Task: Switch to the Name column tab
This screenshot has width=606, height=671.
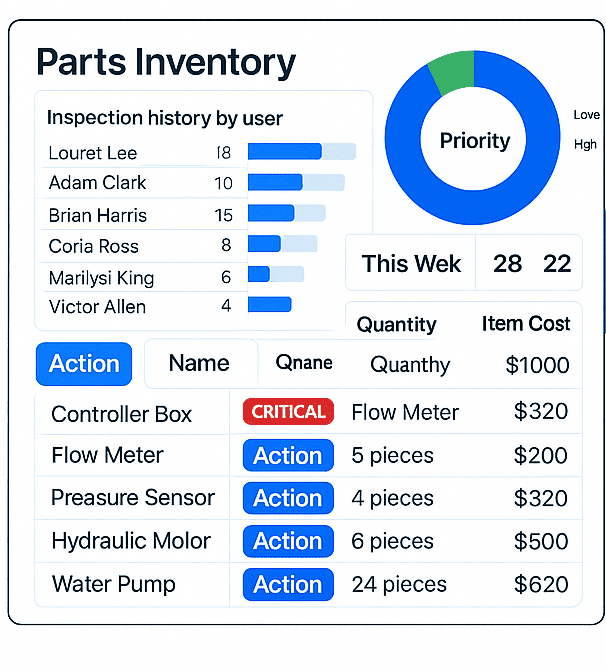Action: (199, 363)
